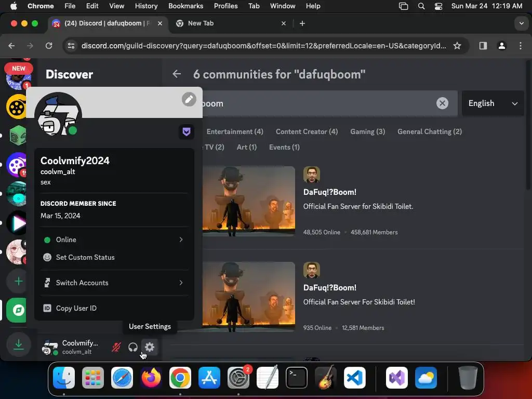Click the HypeSquad badge on profile
This screenshot has height=399, width=532.
tap(187, 131)
